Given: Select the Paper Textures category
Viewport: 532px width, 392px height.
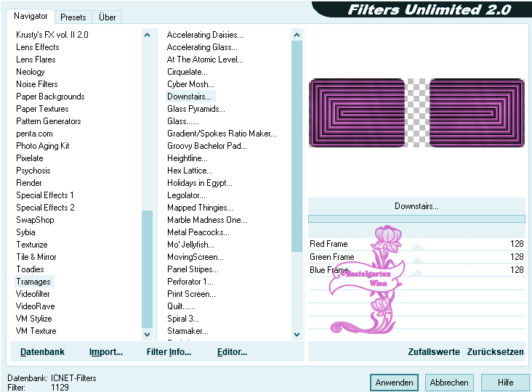Looking at the screenshot, I should point(42,109).
